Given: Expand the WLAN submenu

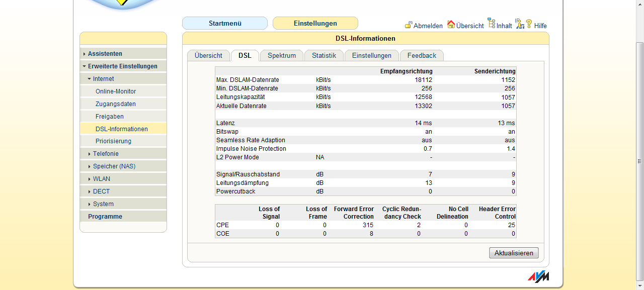Looking at the screenshot, I should click(101, 179).
